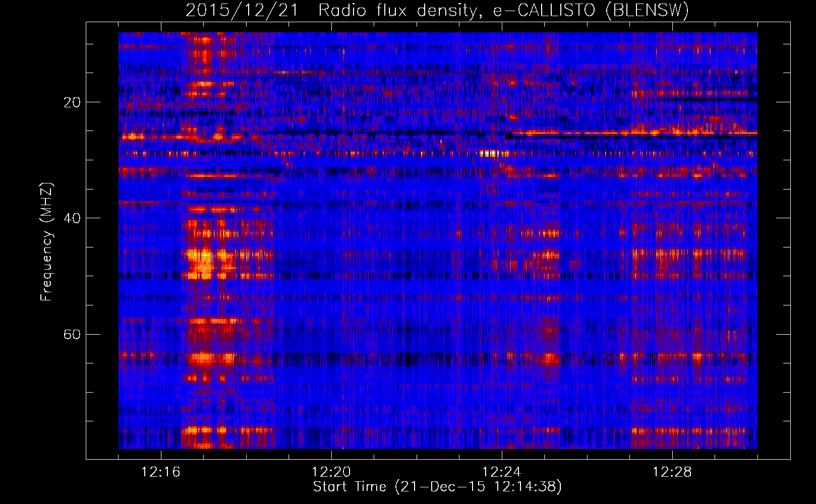Click the 12:16 time tick label
This screenshot has height=504, width=816.
pyautogui.click(x=161, y=472)
